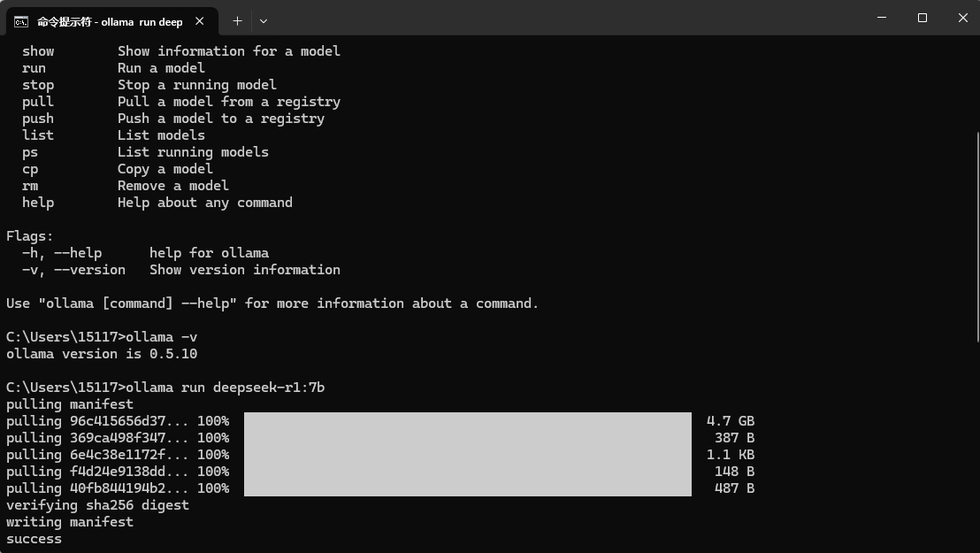Click '-h, --help' flag text

click(62, 253)
